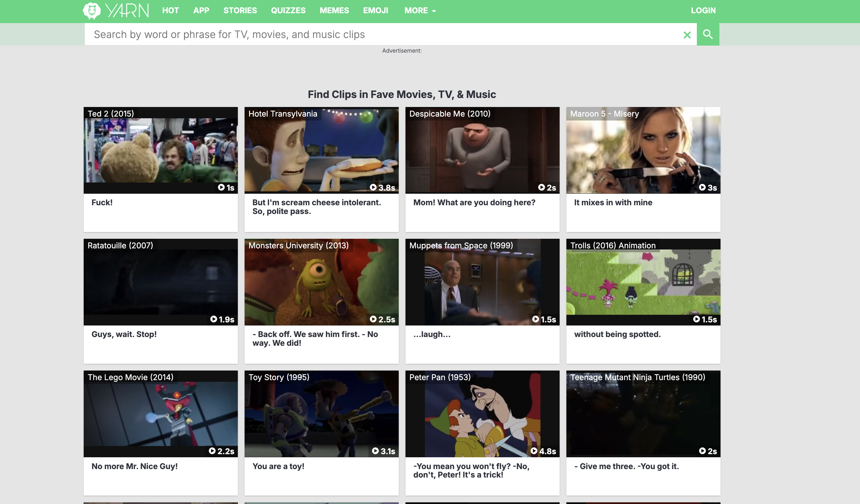Click the 4.8s play icon on Peter Pan clip
Screen dimensions: 860x504
[534, 451]
